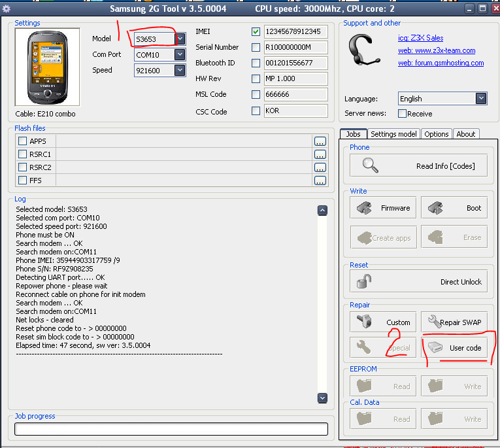
Task: Browse for APPS flash file
Action: pos(320,141)
